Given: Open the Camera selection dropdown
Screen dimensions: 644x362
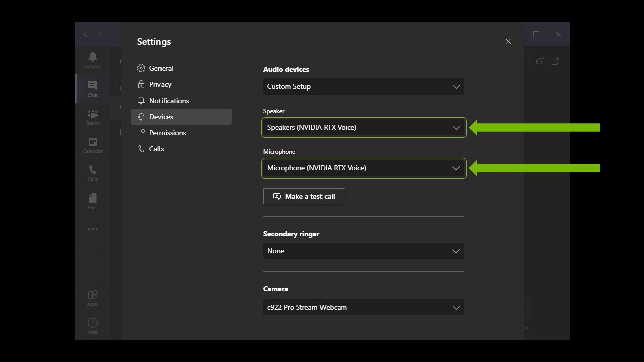Looking at the screenshot, I should click(363, 307).
